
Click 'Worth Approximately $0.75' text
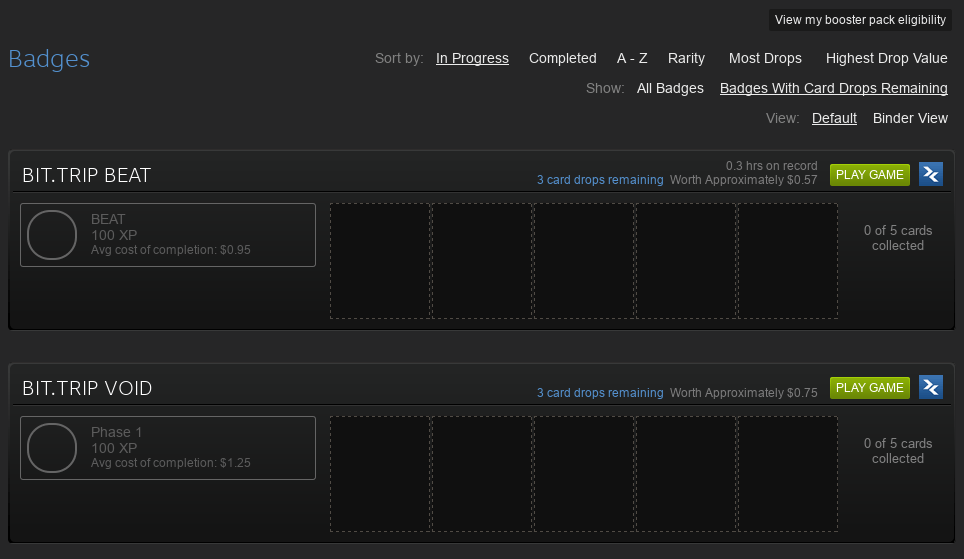click(x=744, y=393)
